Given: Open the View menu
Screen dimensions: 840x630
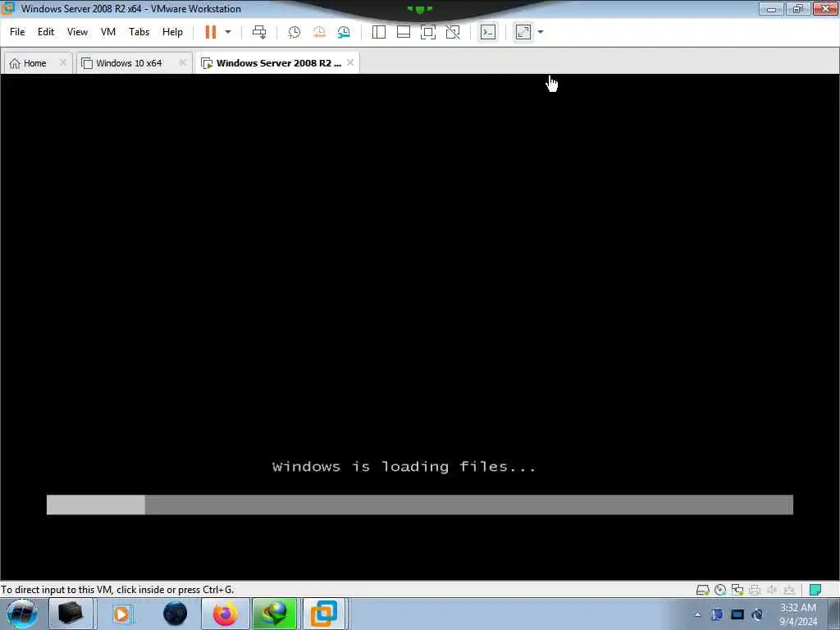Looking at the screenshot, I should [x=77, y=32].
